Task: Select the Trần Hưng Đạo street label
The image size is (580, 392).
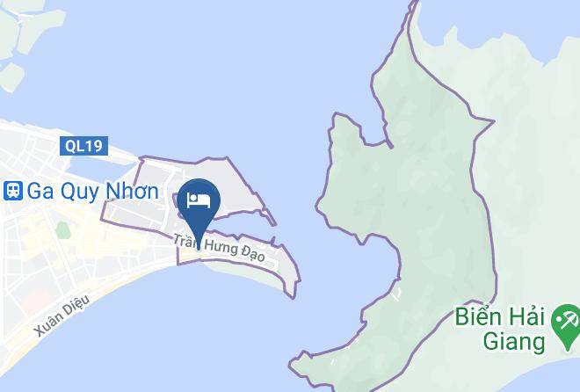Action: tap(220, 248)
